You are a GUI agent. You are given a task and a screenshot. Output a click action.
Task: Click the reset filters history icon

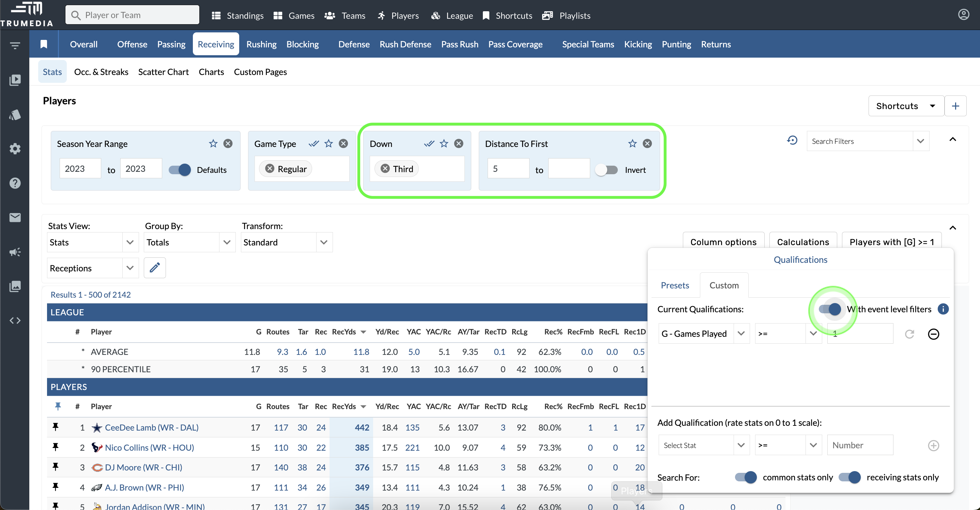[792, 141]
